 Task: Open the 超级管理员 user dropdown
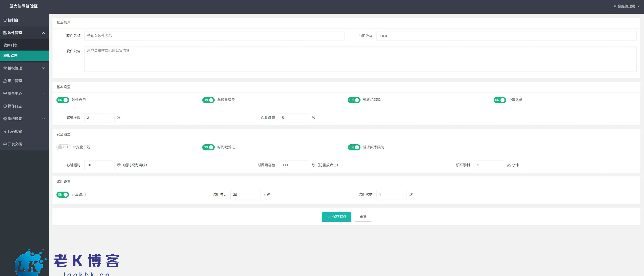626,6
